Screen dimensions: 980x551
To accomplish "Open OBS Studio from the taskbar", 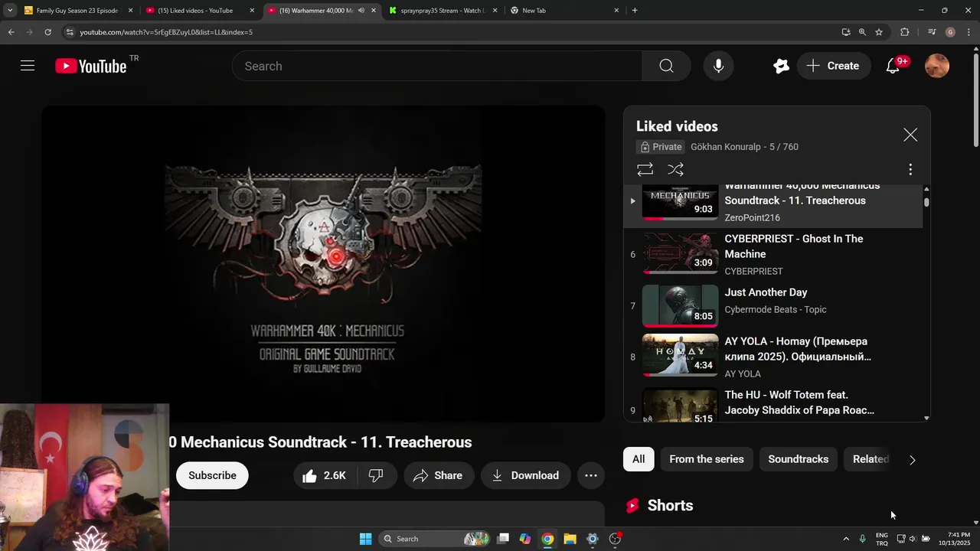I will point(615,539).
